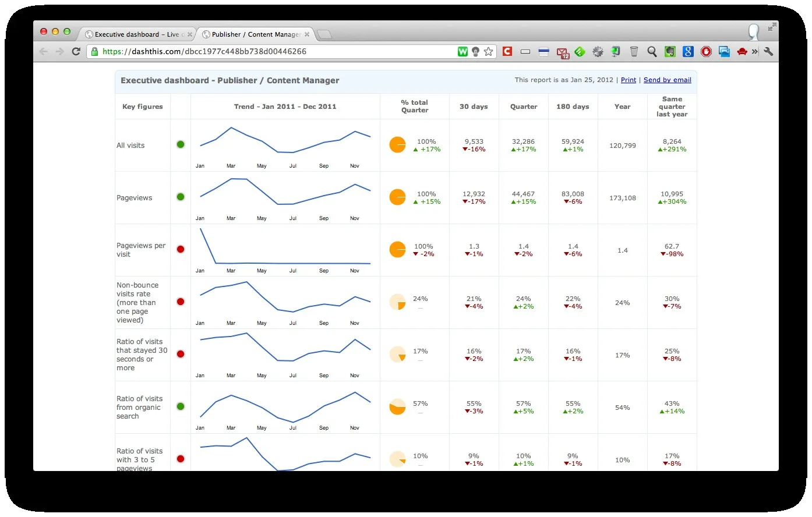Click the red C extension icon
The height and width of the screenshot is (517, 812).
click(507, 51)
